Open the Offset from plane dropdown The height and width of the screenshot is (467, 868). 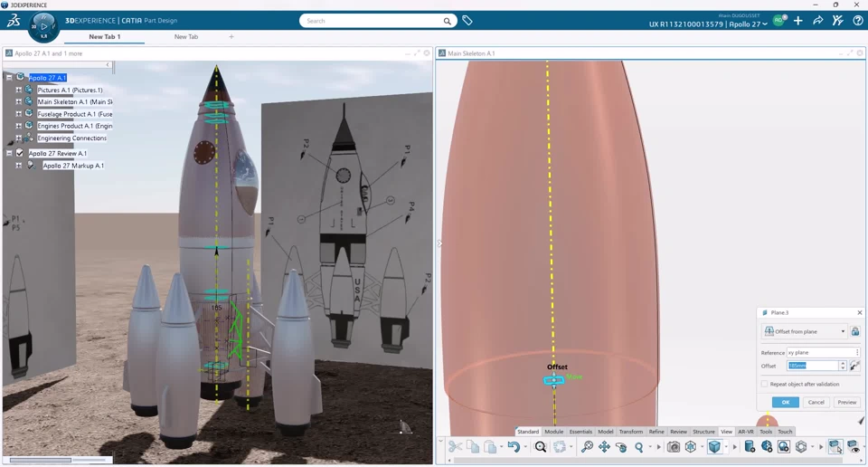[843, 331]
